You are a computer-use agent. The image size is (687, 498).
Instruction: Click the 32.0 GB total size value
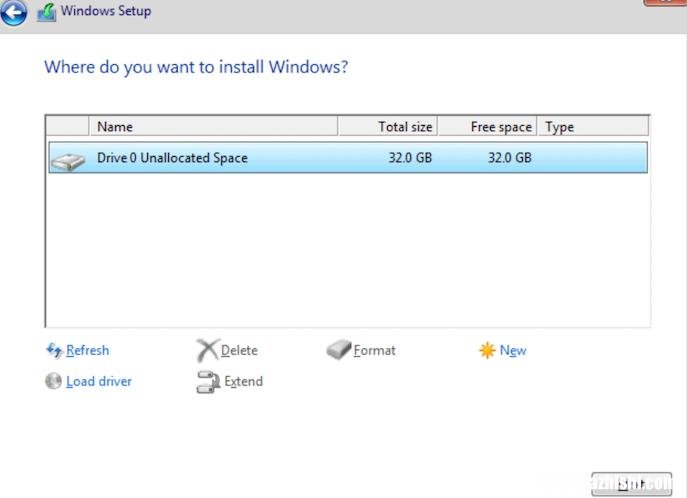tap(410, 158)
